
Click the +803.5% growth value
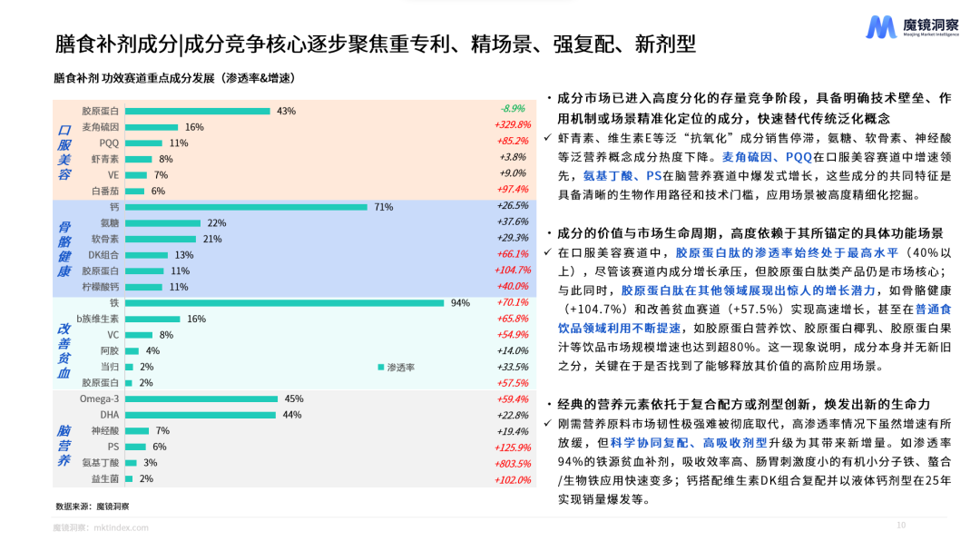click(x=513, y=464)
